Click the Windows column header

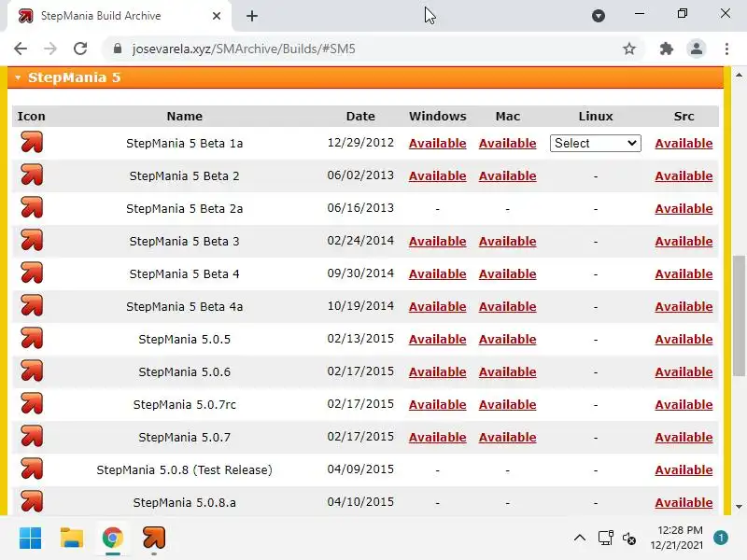coord(437,116)
